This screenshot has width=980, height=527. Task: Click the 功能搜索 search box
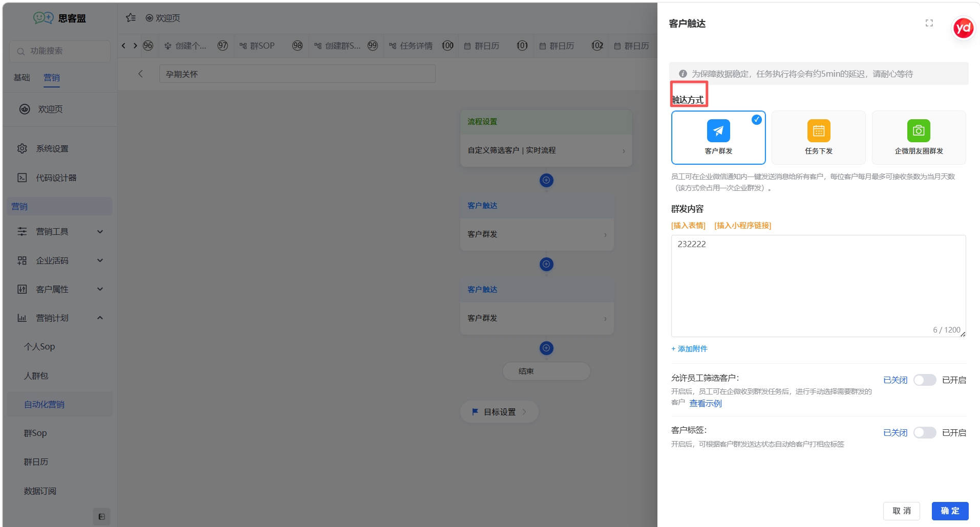pyautogui.click(x=60, y=51)
